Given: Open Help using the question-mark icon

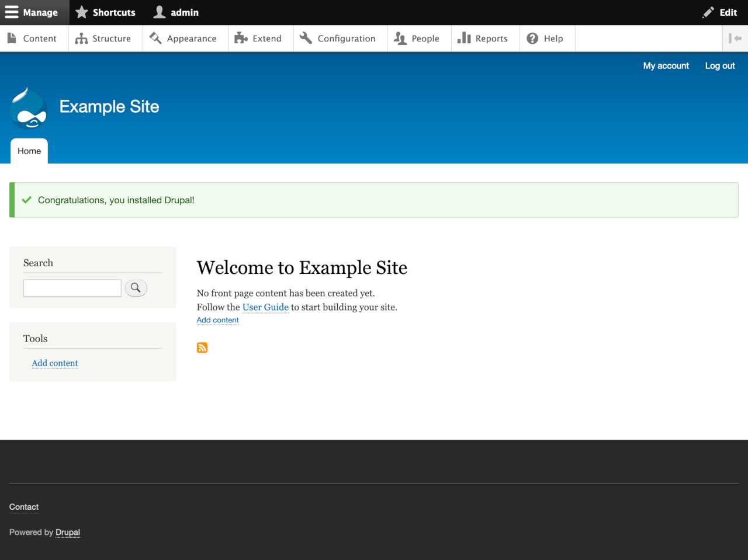Looking at the screenshot, I should click(532, 38).
